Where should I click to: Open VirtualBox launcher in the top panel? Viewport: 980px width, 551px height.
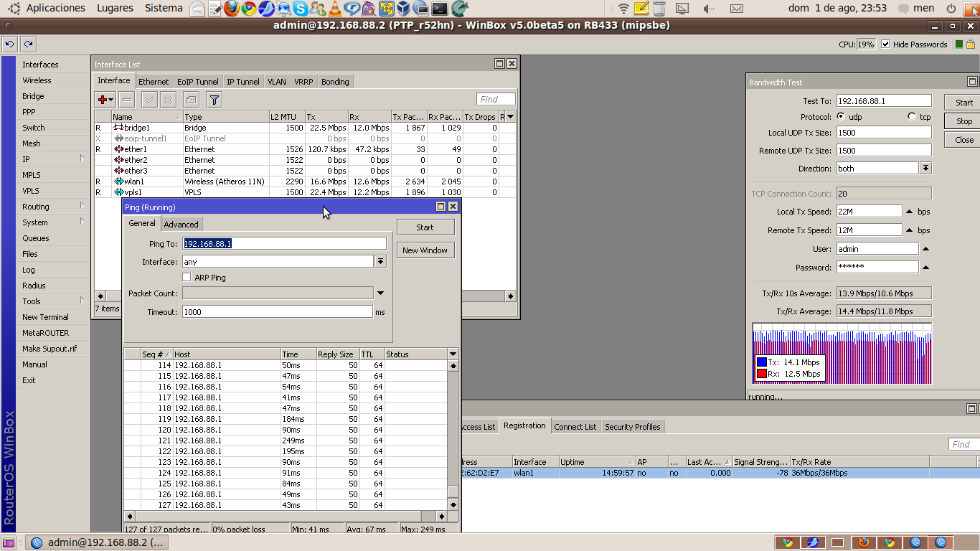pos(404,9)
